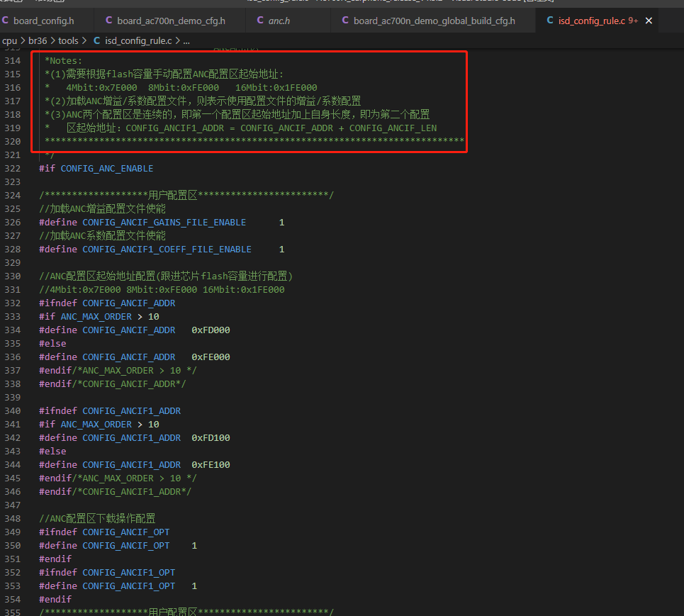The width and height of the screenshot is (684, 616).
Task: Switch to board_ac700n_demo_global_build_cfg.h tab
Action: pos(434,21)
